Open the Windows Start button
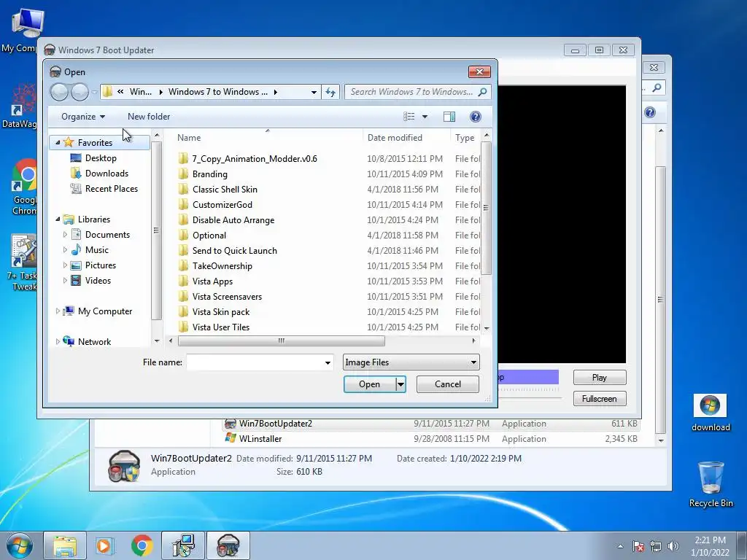 20,545
